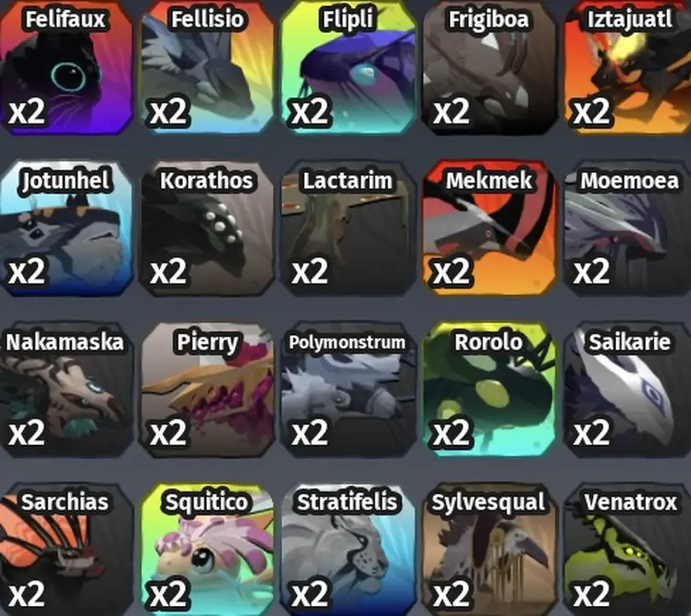Pick the Lactarim creature tile
This screenshot has height=616, width=691.
click(348, 228)
